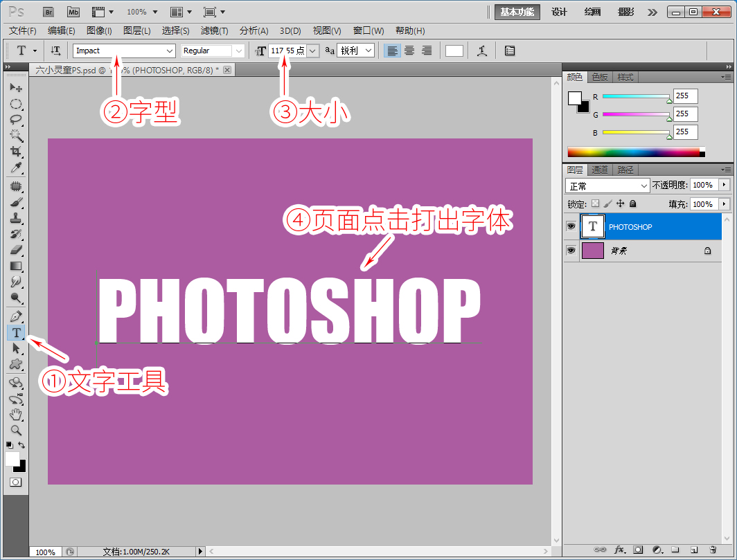737x560 pixels.
Task: Open the 文件(F) menu
Action: [23, 30]
